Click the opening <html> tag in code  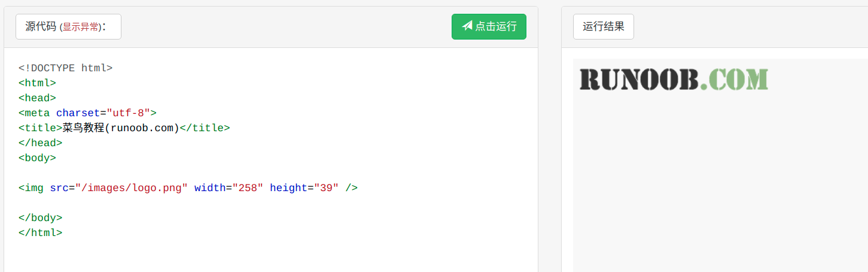pyautogui.click(x=37, y=83)
